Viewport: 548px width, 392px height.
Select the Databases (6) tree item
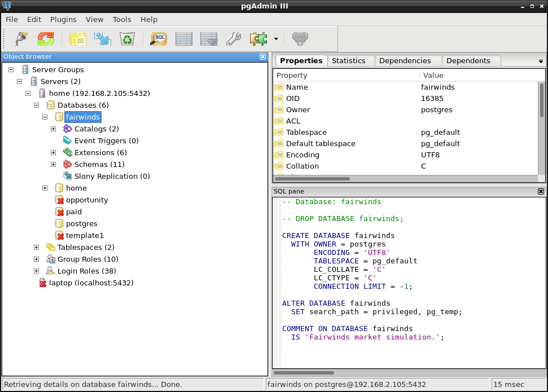(x=83, y=105)
